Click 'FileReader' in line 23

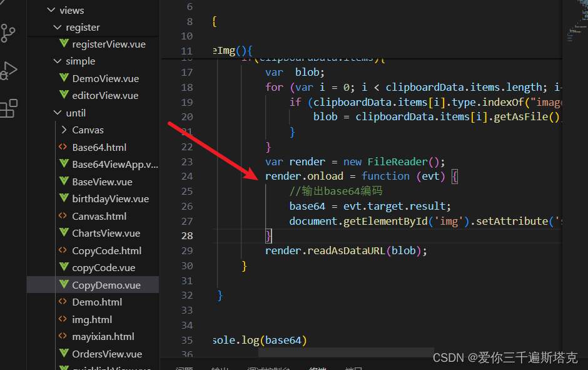pos(397,162)
